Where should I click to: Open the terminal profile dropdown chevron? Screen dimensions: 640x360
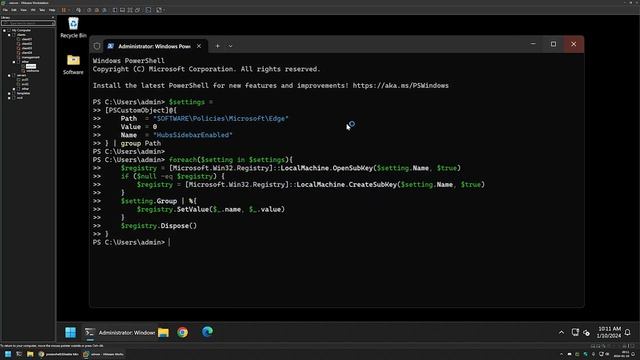click(x=230, y=46)
